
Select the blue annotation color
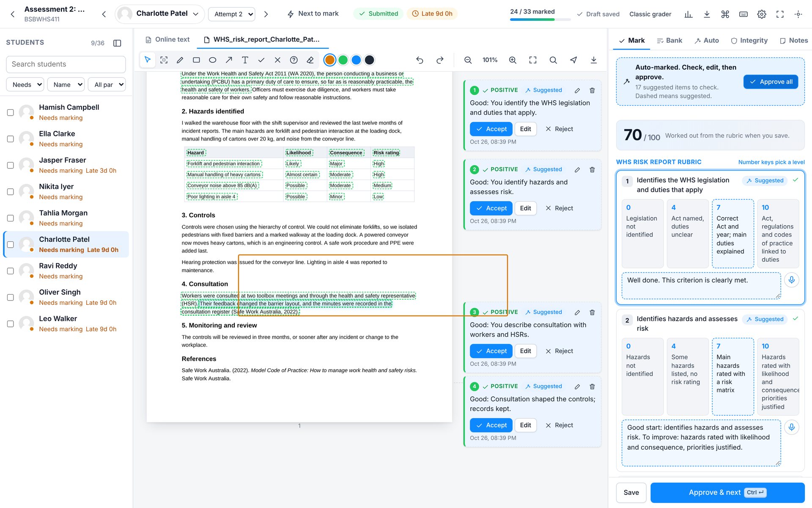click(357, 60)
